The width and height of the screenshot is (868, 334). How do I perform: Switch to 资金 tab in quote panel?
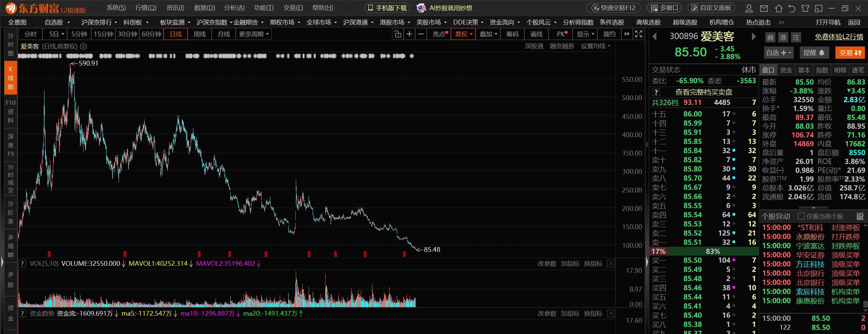[x=786, y=70]
